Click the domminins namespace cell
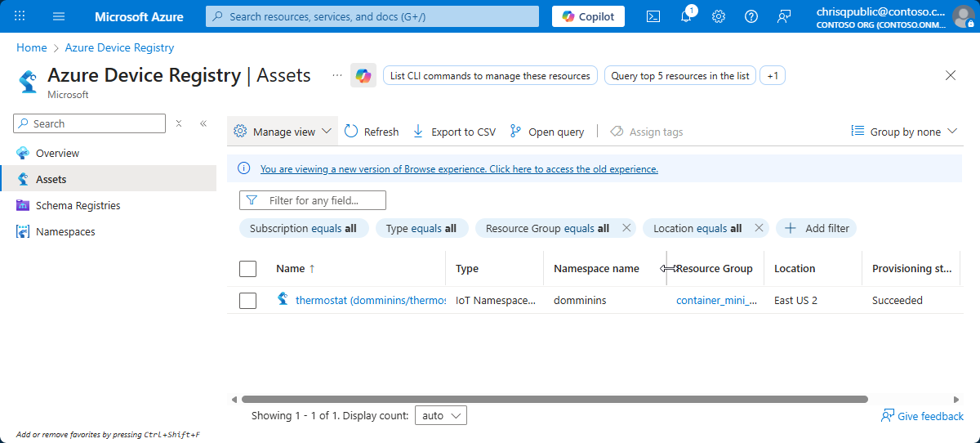 pos(580,300)
